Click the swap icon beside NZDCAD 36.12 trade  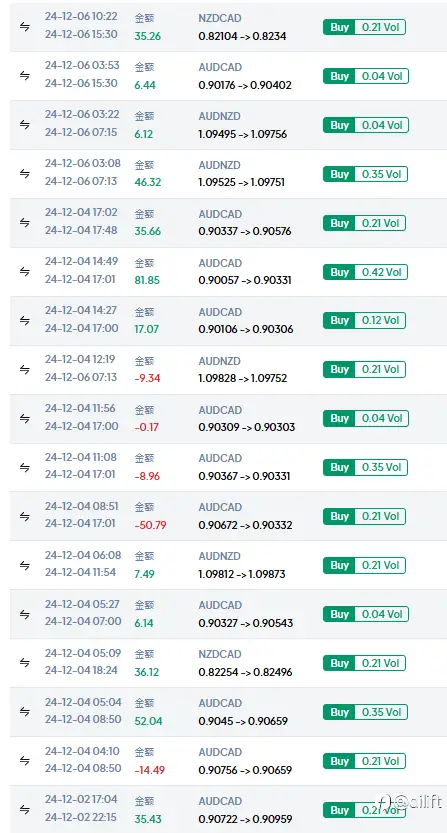click(24, 662)
